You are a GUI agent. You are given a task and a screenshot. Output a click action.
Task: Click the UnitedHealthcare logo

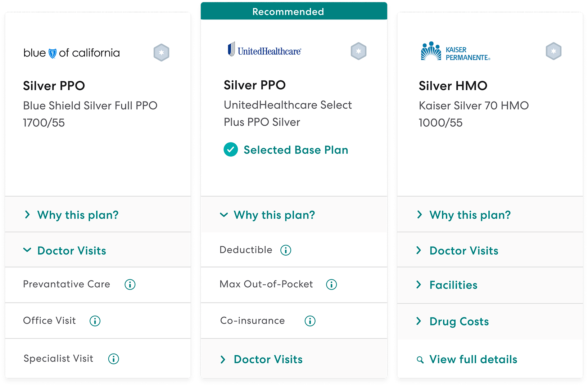coord(264,50)
